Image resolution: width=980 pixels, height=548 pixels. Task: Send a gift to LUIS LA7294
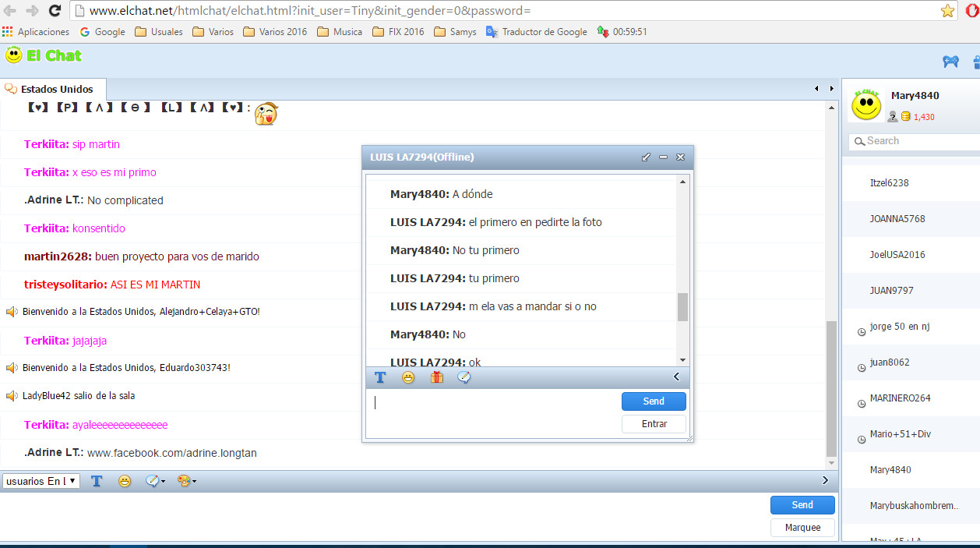(x=436, y=377)
